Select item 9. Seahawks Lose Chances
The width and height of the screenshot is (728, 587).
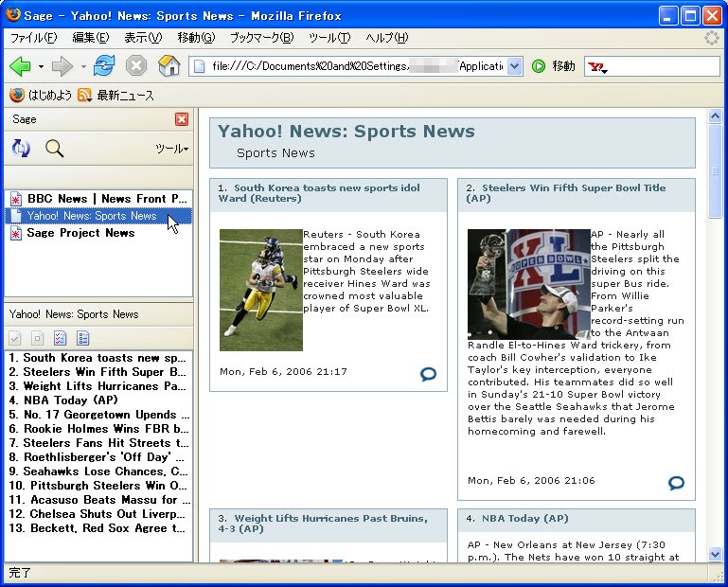[x=98, y=471]
